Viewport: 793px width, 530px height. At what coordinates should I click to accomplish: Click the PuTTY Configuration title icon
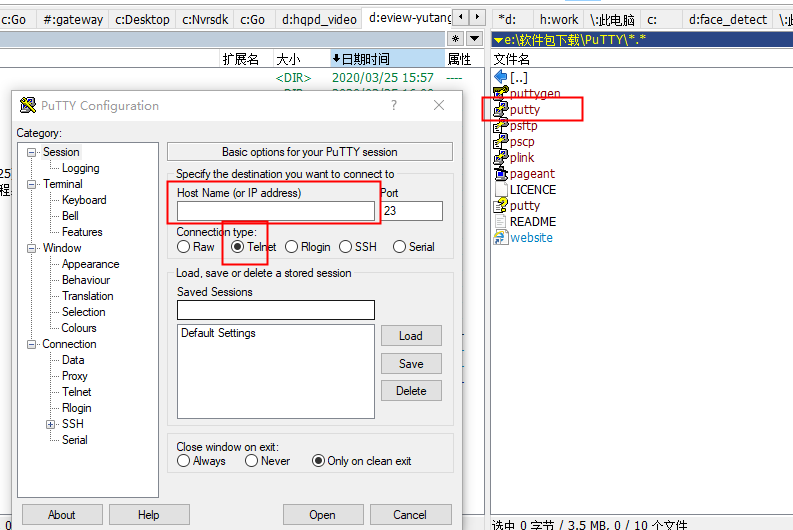(x=28, y=105)
